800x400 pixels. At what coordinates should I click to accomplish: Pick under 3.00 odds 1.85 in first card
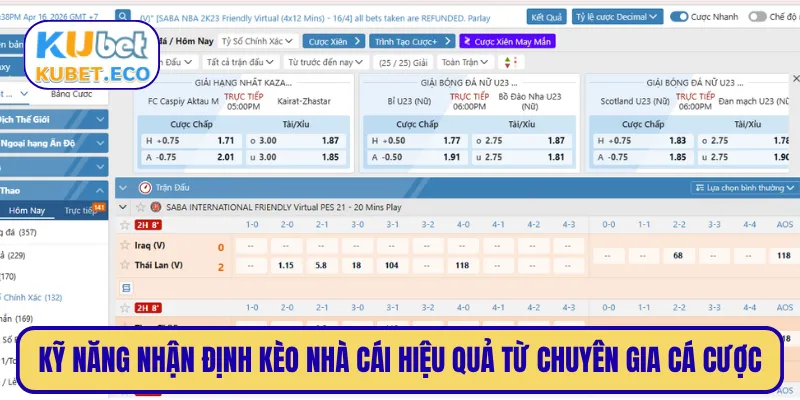pos(296,157)
